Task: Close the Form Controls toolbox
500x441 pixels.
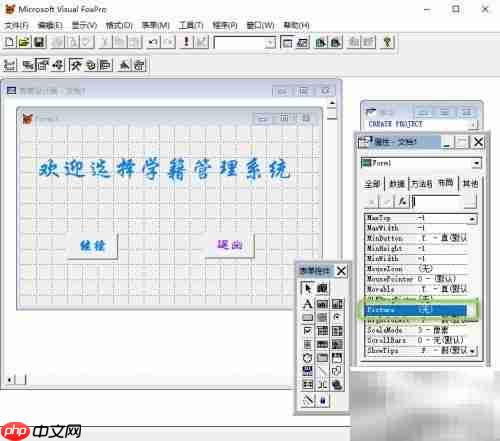Action: pyautogui.click(x=341, y=271)
